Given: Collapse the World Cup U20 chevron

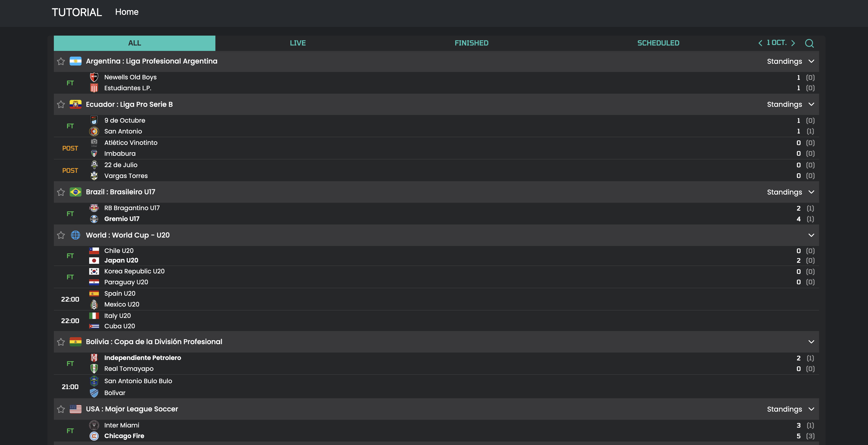Looking at the screenshot, I should tap(811, 235).
